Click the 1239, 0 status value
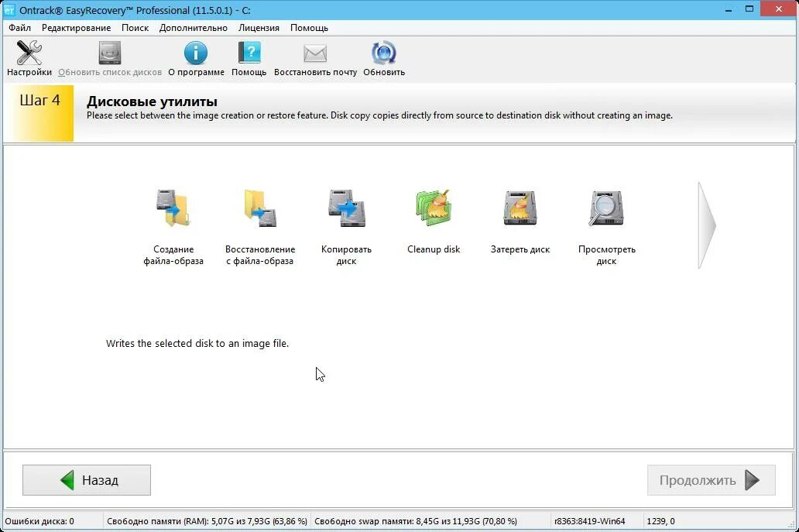The height and width of the screenshot is (532, 799). (661, 521)
